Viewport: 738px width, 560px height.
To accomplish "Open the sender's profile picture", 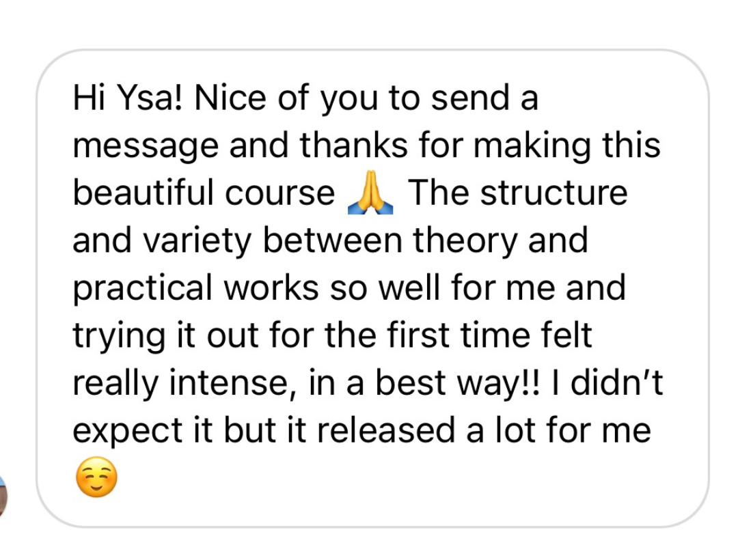I will pyautogui.click(x=3, y=496).
